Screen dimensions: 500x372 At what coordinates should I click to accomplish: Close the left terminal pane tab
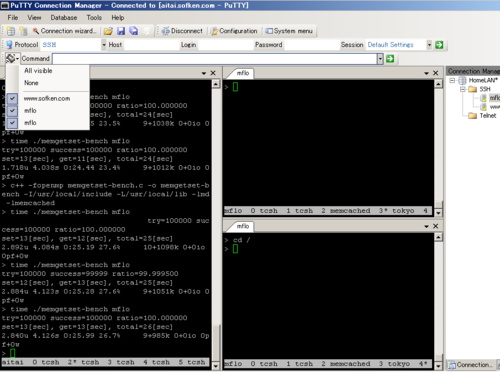[x=213, y=73]
